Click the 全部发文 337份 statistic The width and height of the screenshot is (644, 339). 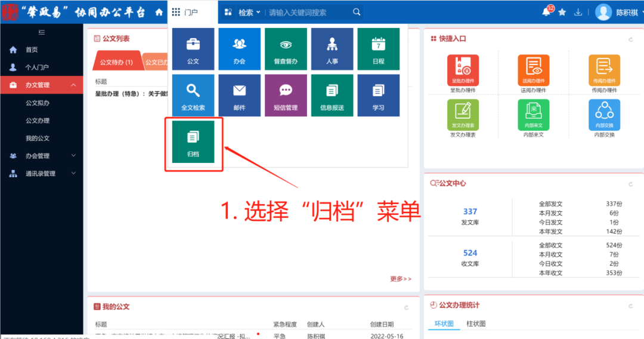[580, 204]
